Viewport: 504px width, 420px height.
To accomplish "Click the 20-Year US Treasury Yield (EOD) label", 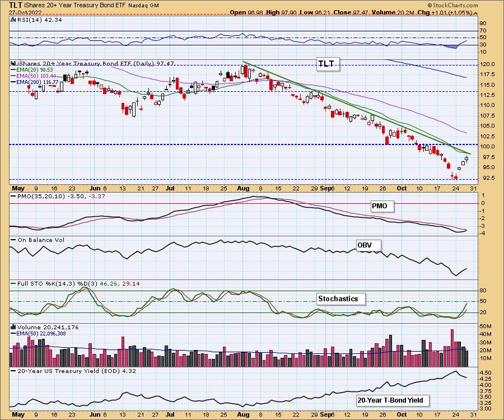I will click(x=77, y=371).
